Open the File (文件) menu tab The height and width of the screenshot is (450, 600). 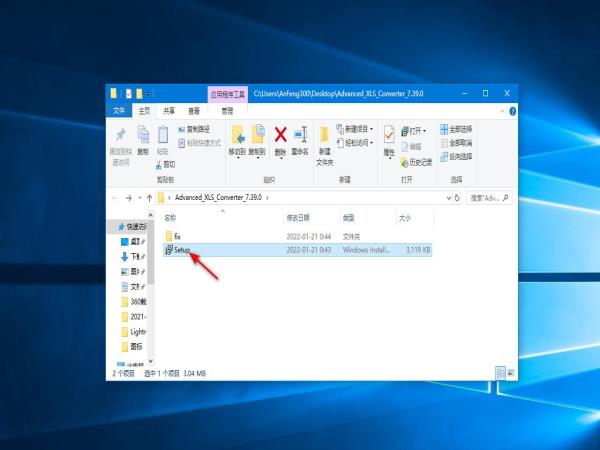coord(119,111)
